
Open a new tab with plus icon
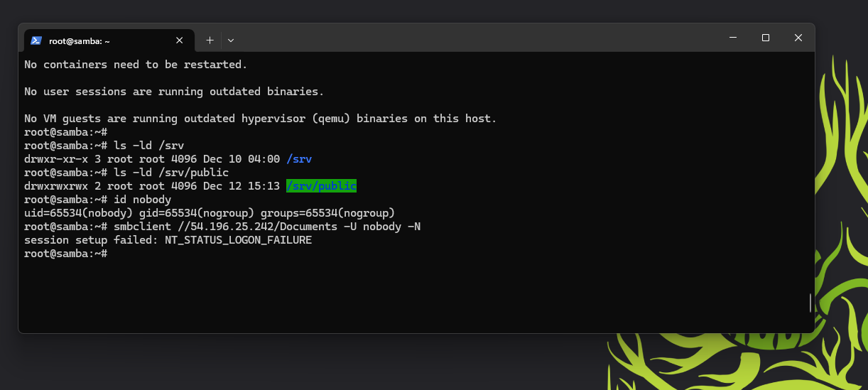(x=210, y=40)
